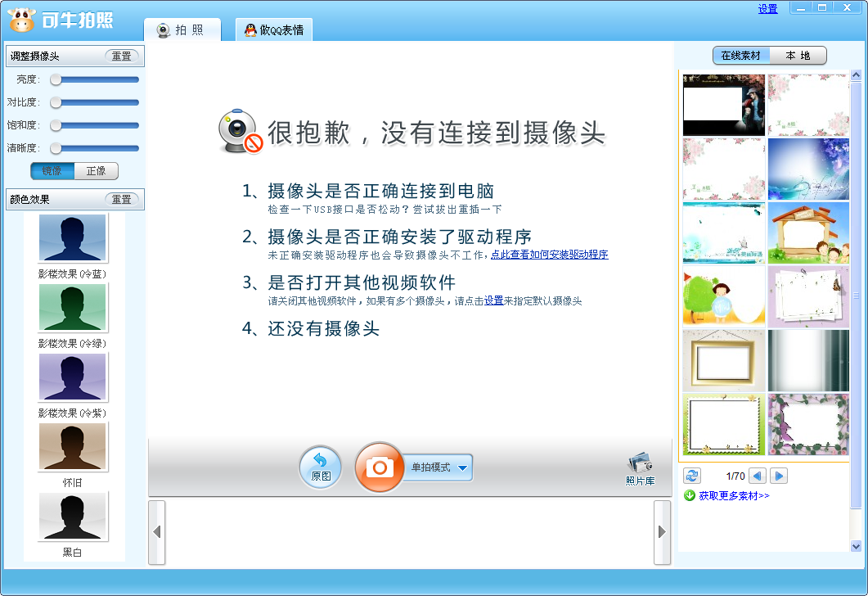Click the green download icon beside 获取更多素材

click(689, 495)
